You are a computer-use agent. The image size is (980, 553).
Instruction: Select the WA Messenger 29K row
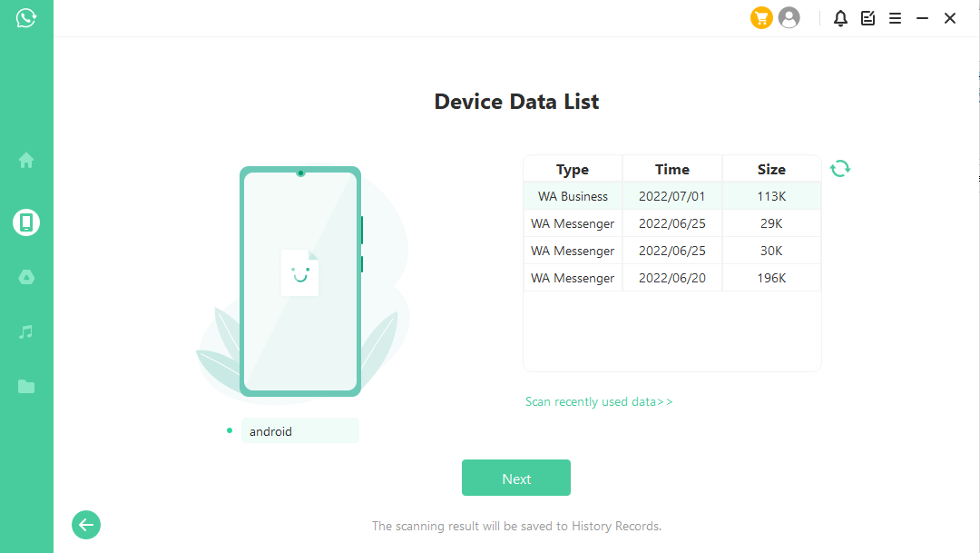click(x=671, y=223)
